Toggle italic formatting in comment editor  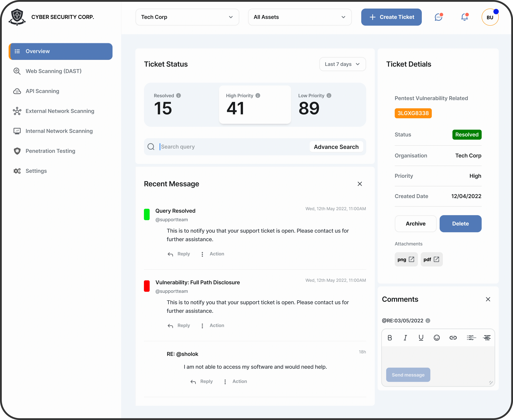tap(405, 338)
